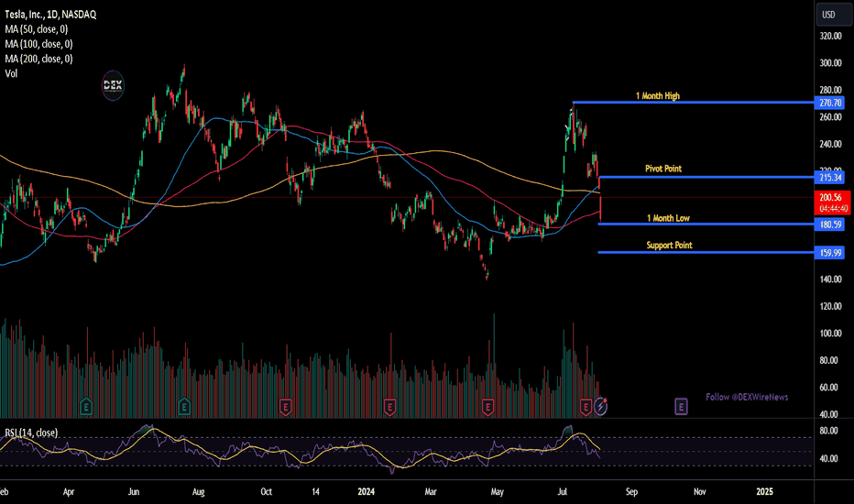Select the MA (100, close, 0) legend
This screenshot has width=854, height=504.
click(38, 44)
